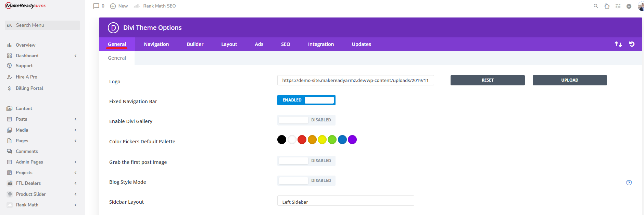Toggle Grab the first post image
This screenshot has height=215, width=644.
click(306, 161)
